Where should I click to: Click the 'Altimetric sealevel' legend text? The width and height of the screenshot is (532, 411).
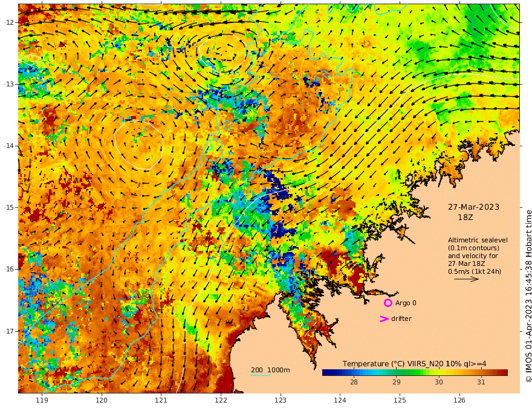478,240
